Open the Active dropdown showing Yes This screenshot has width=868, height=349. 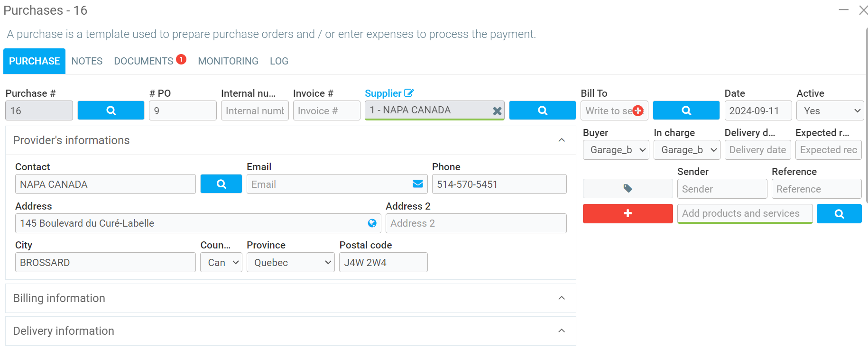click(x=830, y=110)
